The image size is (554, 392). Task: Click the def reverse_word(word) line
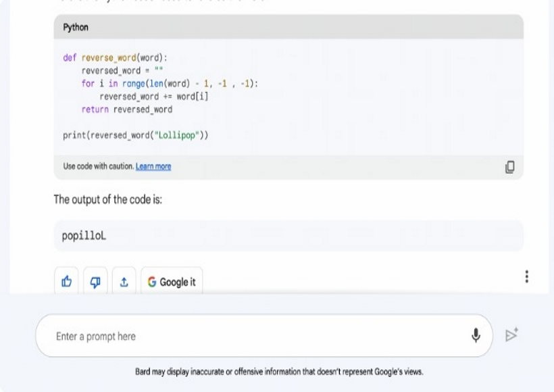pos(114,57)
